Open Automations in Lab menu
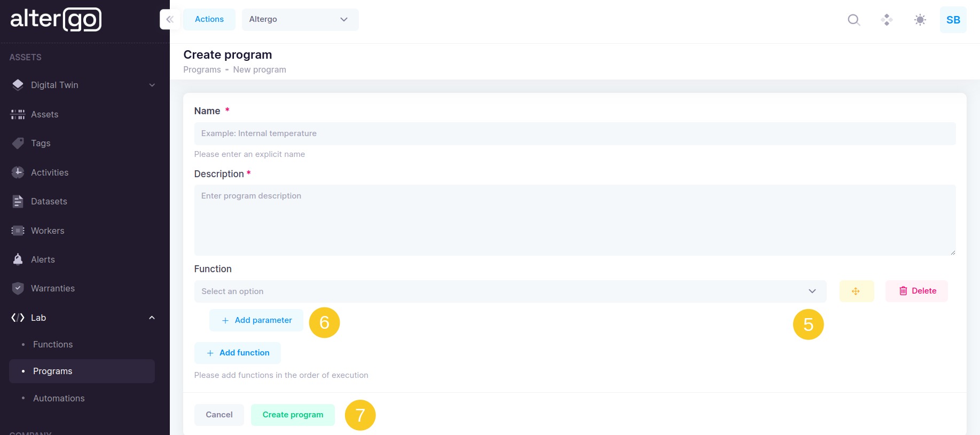 point(59,398)
